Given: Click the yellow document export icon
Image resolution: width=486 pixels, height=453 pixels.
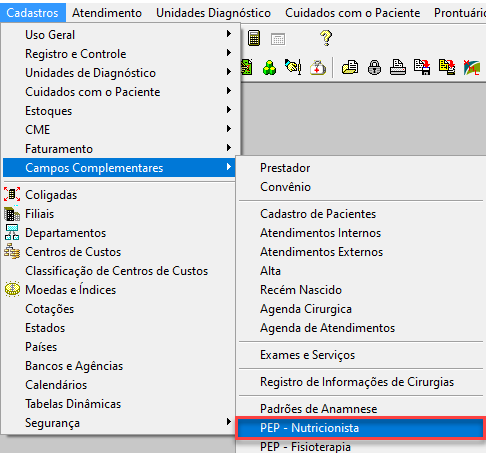Looking at the screenshot, I should point(447,67).
